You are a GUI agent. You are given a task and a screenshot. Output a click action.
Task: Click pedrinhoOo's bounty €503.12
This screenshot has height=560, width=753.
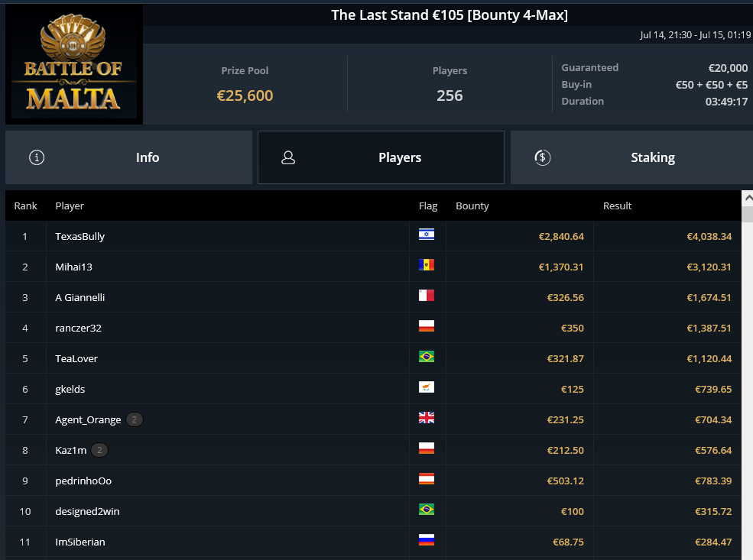point(565,481)
